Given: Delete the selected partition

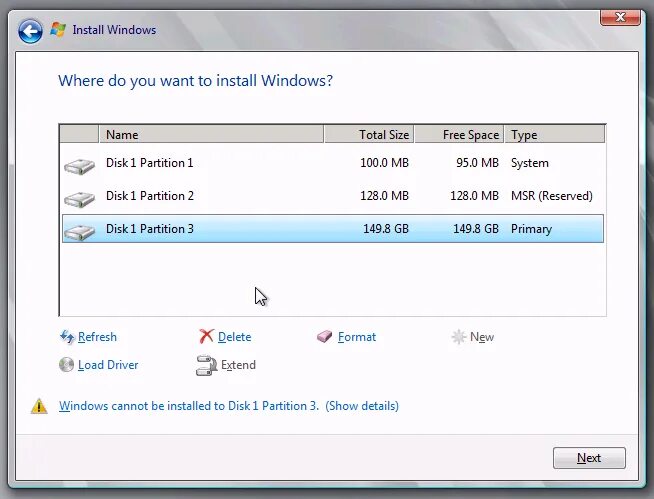Looking at the screenshot, I should (x=234, y=337).
